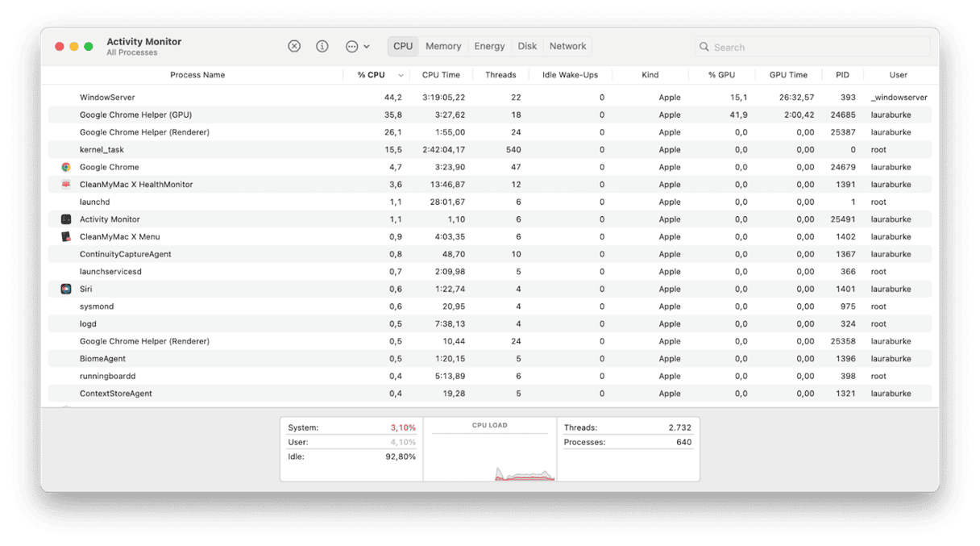Sort processes by the PID column

click(x=842, y=74)
